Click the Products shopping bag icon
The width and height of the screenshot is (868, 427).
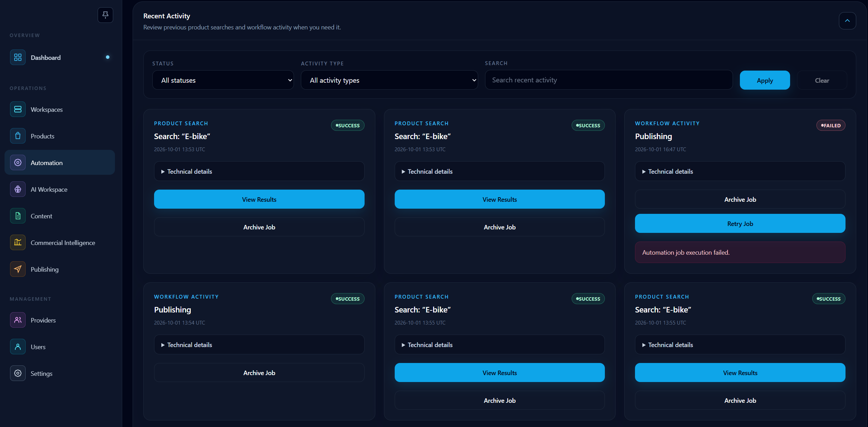click(18, 136)
